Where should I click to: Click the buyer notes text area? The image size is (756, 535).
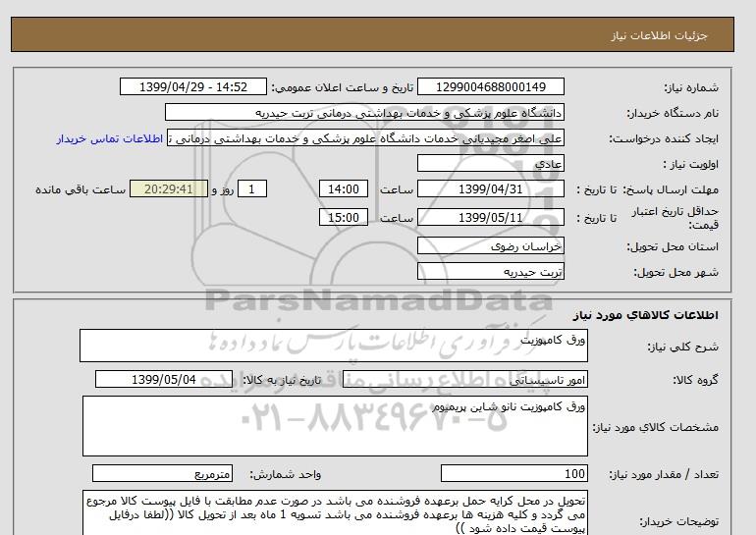tap(335, 513)
